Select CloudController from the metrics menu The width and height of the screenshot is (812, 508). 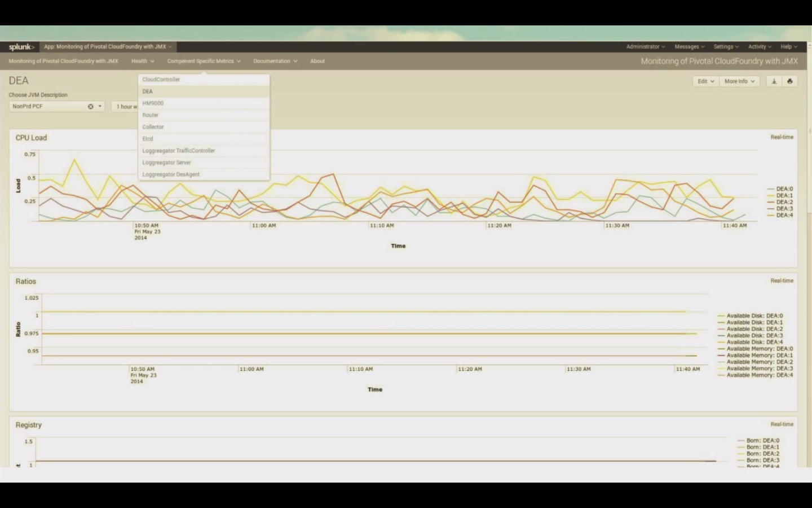(x=204, y=80)
